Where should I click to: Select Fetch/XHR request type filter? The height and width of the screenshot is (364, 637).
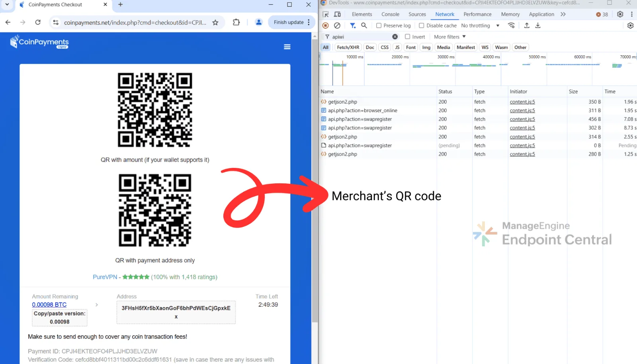[348, 47]
